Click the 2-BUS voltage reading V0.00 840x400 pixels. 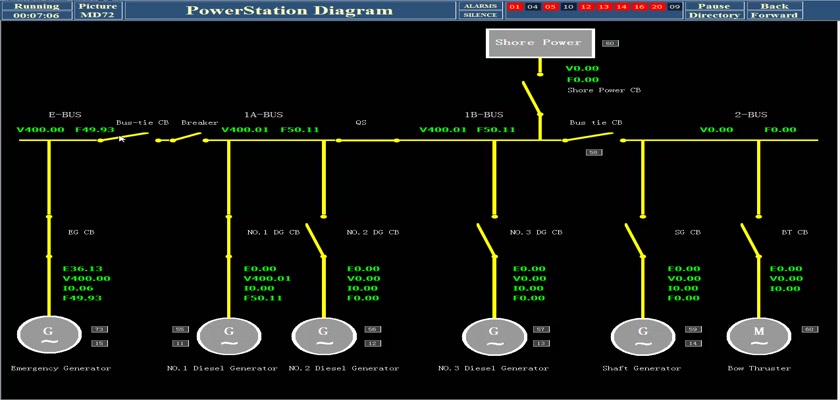click(716, 130)
